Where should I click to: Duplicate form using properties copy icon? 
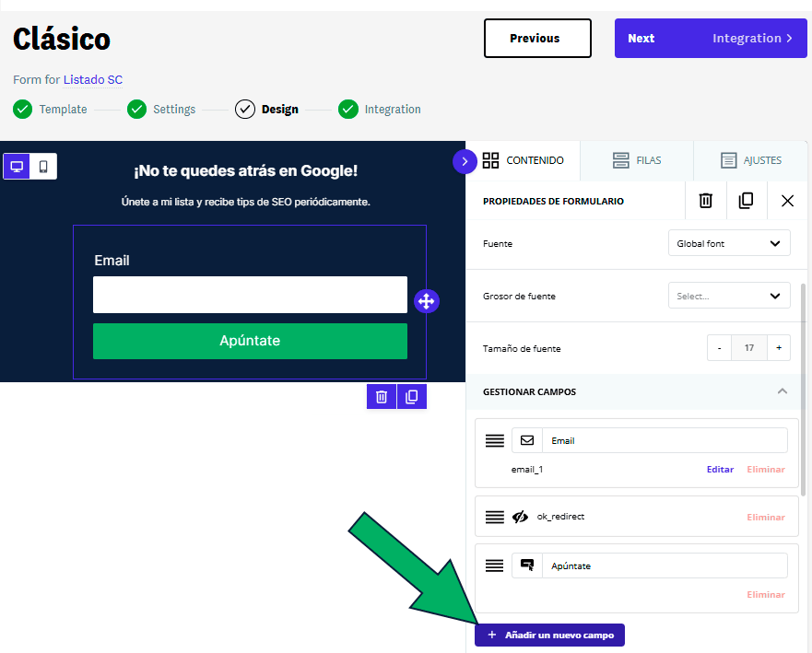[746, 201]
